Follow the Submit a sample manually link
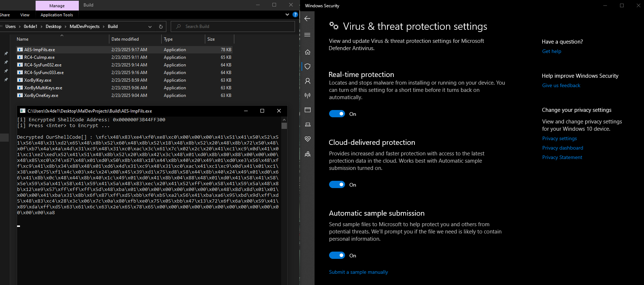 click(359, 272)
